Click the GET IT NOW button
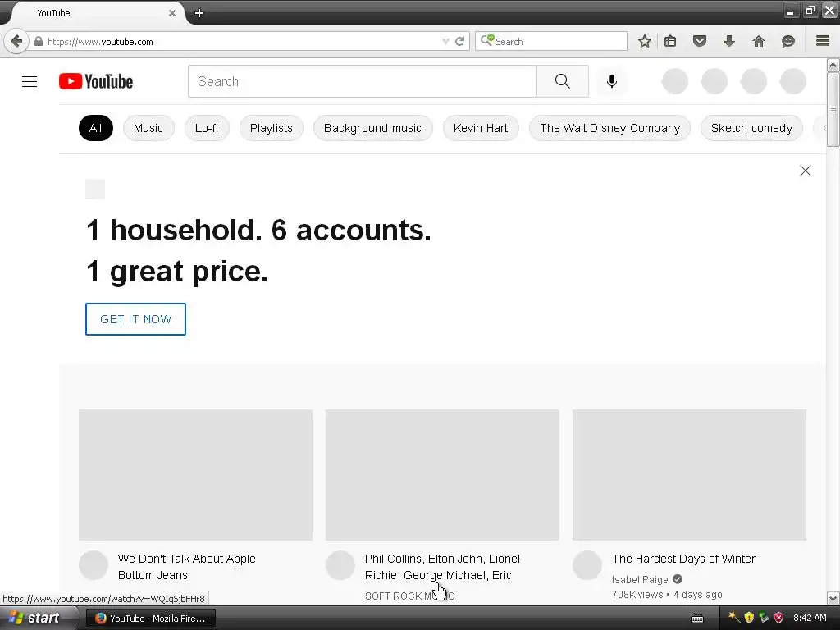This screenshot has width=840, height=630. click(x=135, y=319)
